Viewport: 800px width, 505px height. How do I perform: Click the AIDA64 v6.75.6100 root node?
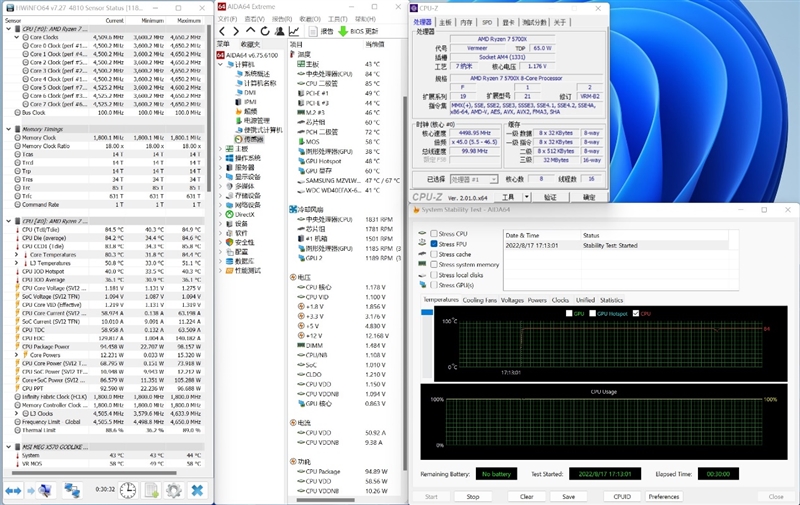coord(248,55)
